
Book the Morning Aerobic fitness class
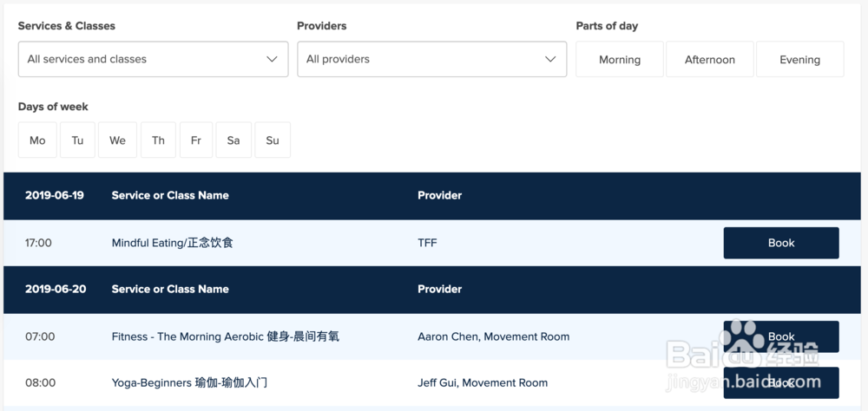781,336
